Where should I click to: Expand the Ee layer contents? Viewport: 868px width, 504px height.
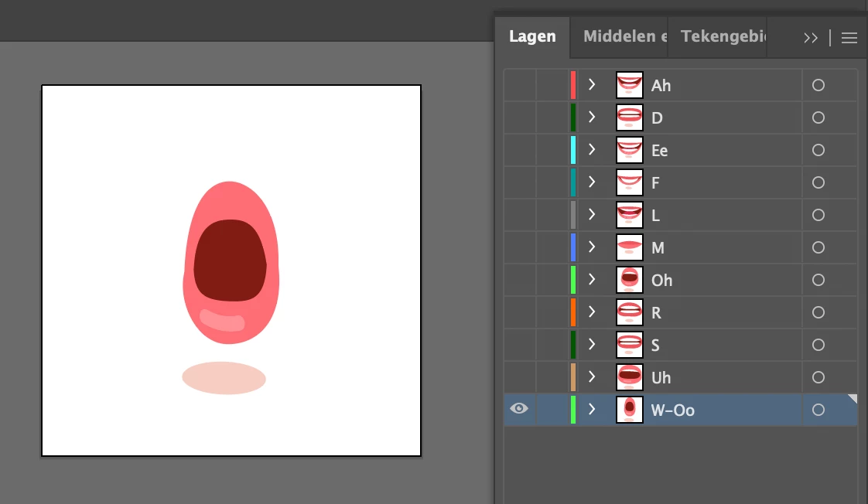point(592,149)
